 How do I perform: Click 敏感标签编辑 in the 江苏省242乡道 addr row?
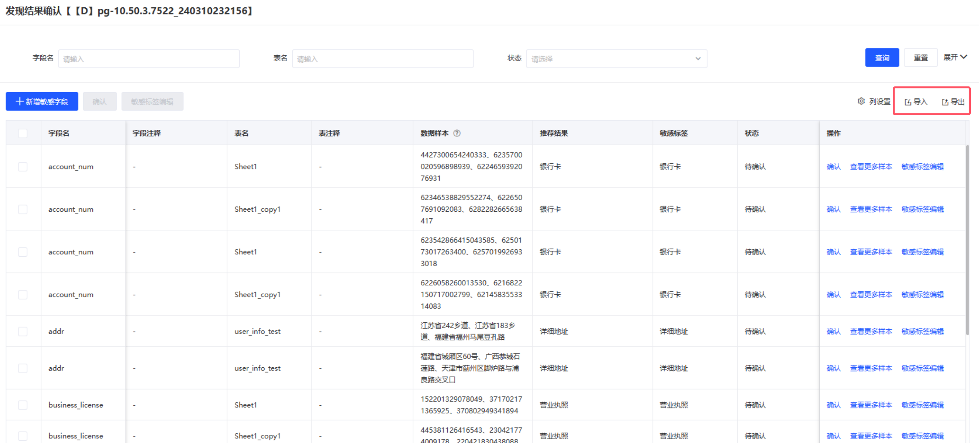[922, 332]
